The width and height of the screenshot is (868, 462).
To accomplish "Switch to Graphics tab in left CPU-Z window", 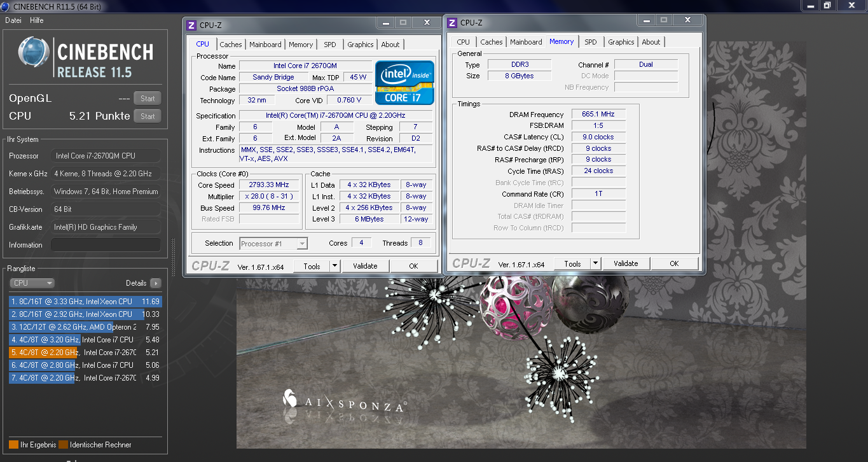I will coord(361,45).
